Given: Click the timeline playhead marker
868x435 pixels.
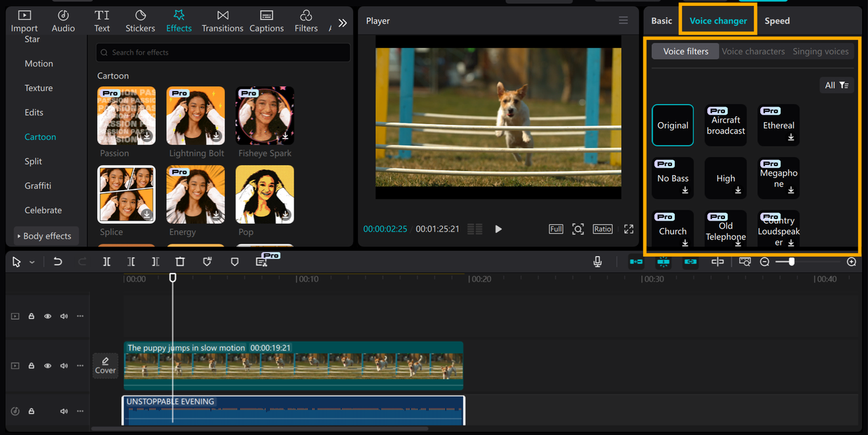Looking at the screenshot, I should pos(173,278).
